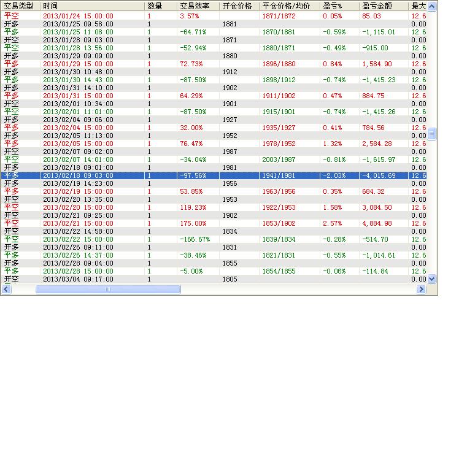Click efficiency cell -166.67%

click(195, 239)
